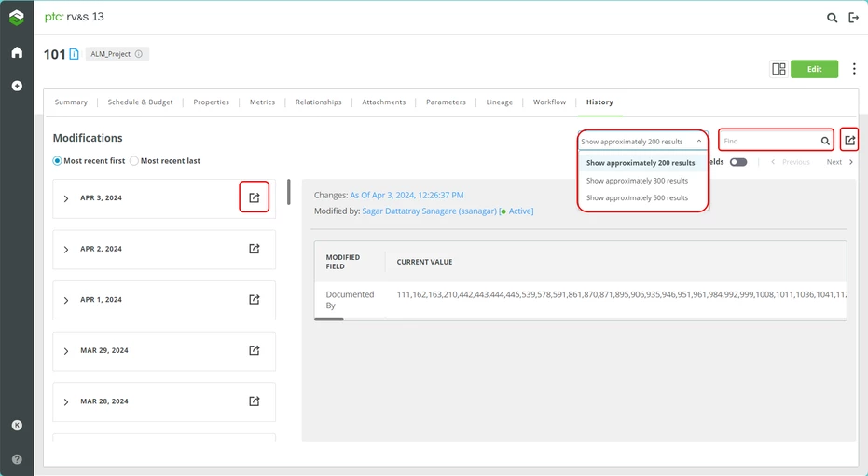Select Most recent first radio button
868x476 pixels.
click(57, 161)
